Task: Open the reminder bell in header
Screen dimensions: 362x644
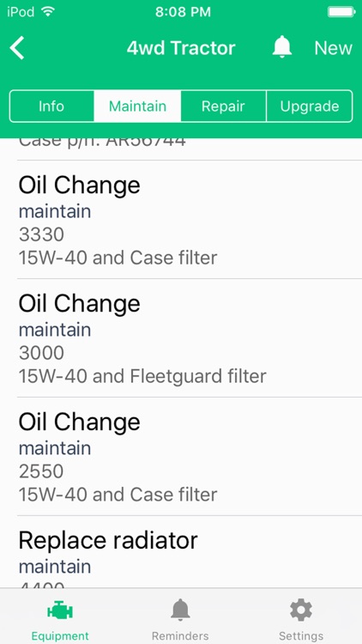Action: [282, 47]
